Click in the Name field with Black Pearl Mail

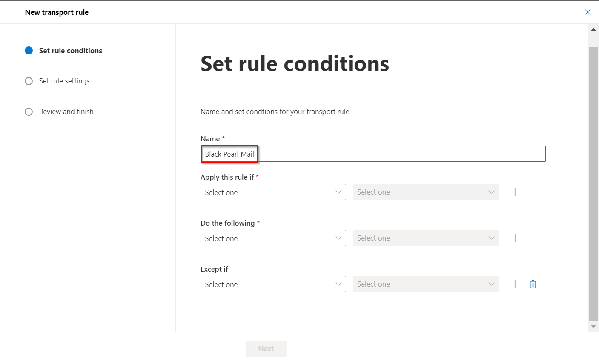coord(373,154)
